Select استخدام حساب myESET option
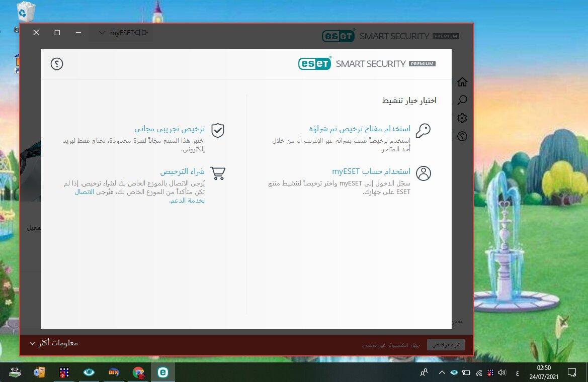Screen dimensions: 588x382 point(371,171)
